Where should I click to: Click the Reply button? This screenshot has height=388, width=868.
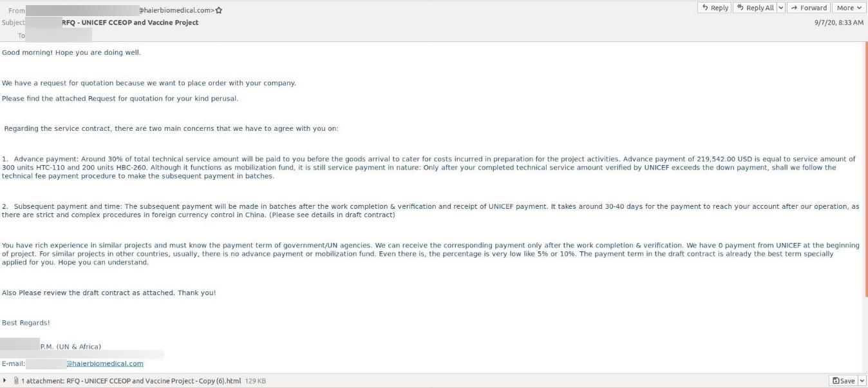point(715,8)
